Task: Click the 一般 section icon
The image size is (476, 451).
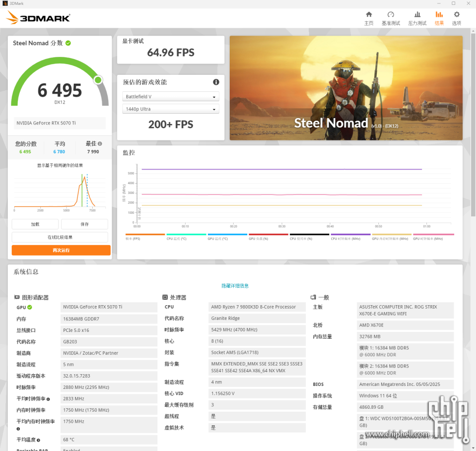Action: [313, 297]
